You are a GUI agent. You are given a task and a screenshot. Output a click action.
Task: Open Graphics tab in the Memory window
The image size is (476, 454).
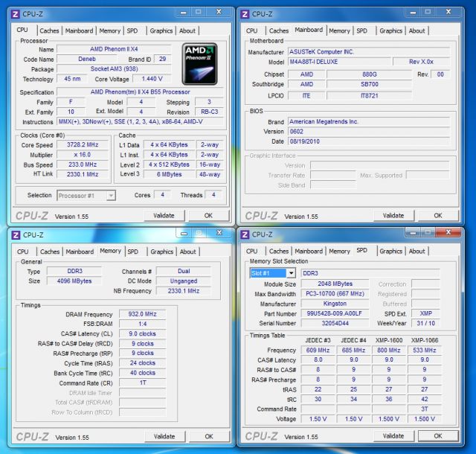(162, 252)
